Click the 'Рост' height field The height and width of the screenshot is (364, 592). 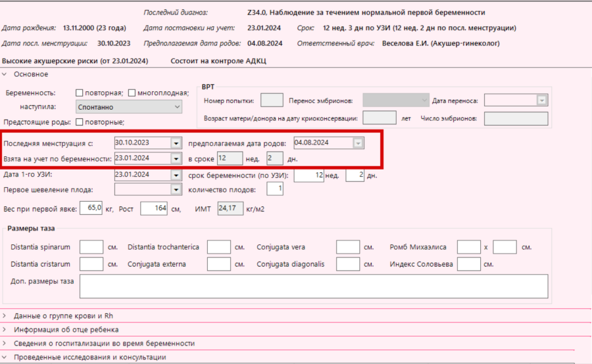point(154,208)
